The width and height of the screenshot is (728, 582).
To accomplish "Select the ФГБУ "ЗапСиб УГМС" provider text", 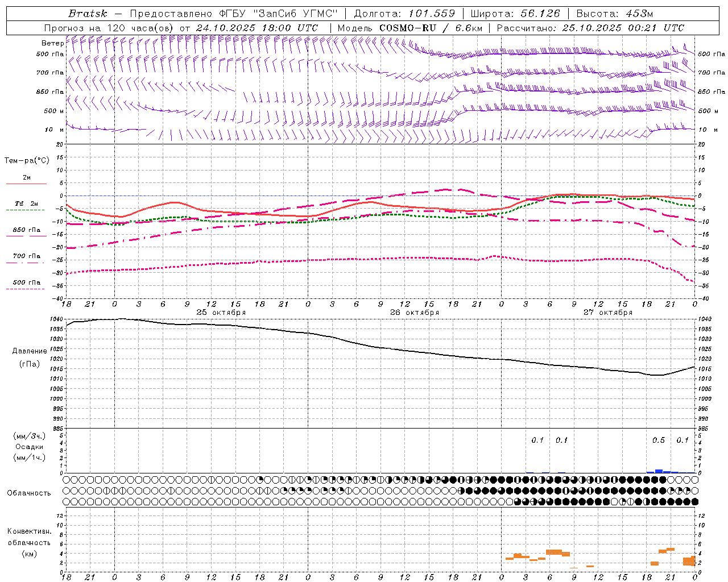I will (278, 14).
